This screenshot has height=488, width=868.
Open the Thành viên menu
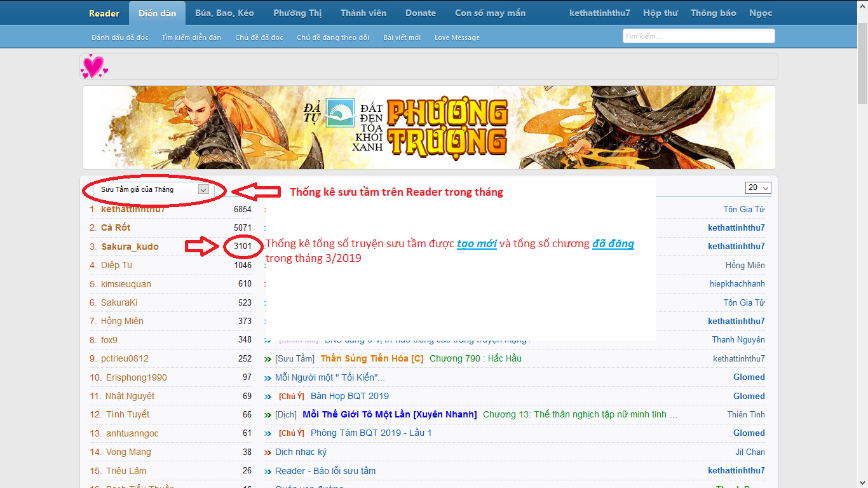click(363, 12)
